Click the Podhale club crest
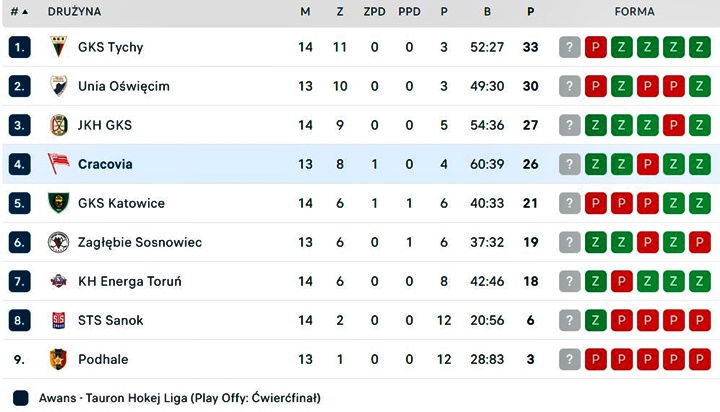720x412 pixels. [x=58, y=359]
